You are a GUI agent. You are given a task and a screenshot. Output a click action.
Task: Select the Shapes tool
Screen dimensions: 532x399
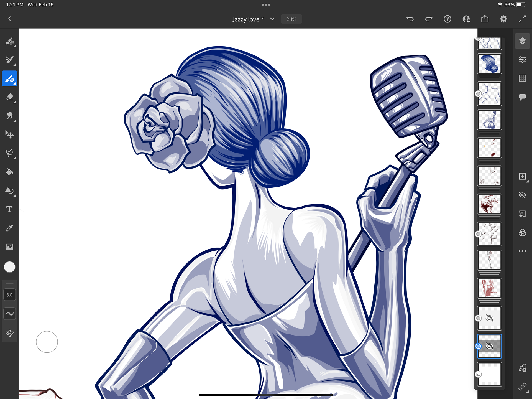[x=9, y=191]
